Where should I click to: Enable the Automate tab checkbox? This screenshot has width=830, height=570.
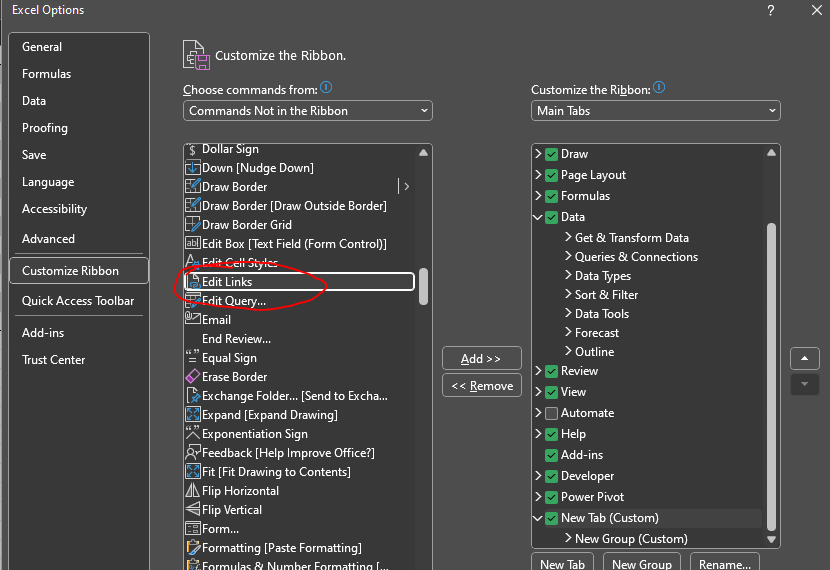(x=551, y=413)
